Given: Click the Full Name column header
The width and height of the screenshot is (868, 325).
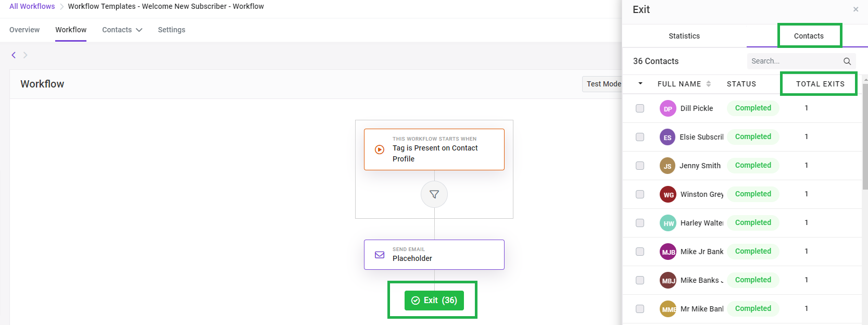Looking at the screenshot, I should (x=679, y=84).
